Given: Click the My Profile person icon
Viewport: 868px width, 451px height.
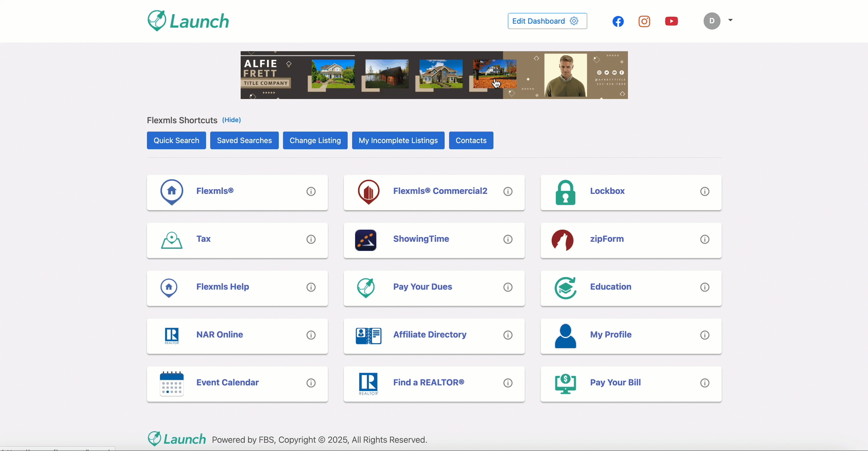Looking at the screenshot, I should click(566, 336).
